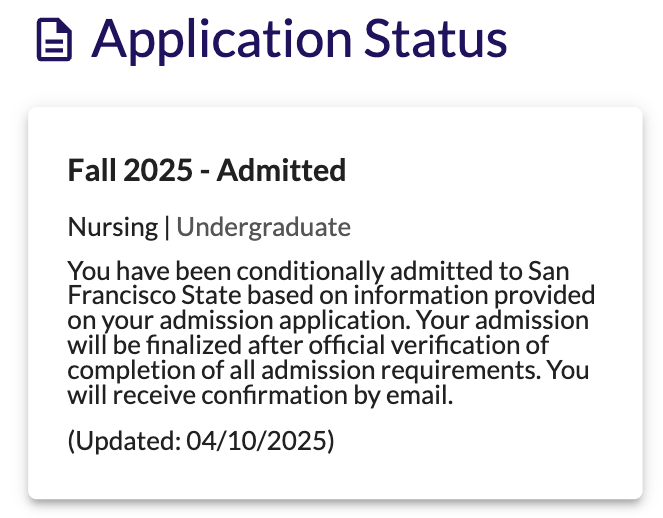Click the "(Updated: 04/10/2025)" line
The width and height of the screenshot is (663, 518).
click(x=201, y=440)
